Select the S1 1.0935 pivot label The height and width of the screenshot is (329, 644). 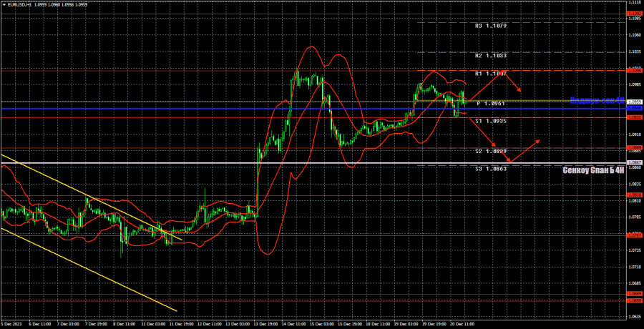491,122
